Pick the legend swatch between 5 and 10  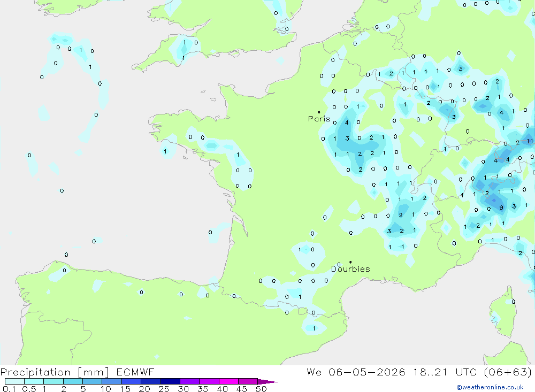point(93,381)
